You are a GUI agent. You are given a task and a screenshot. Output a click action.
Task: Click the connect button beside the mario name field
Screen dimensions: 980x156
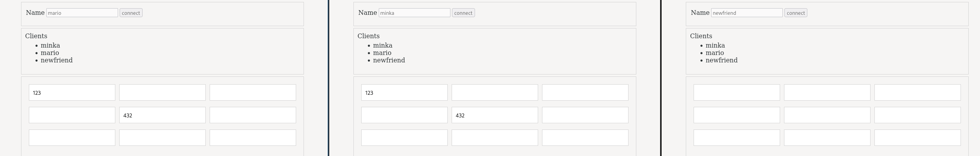tap(131, 13)
